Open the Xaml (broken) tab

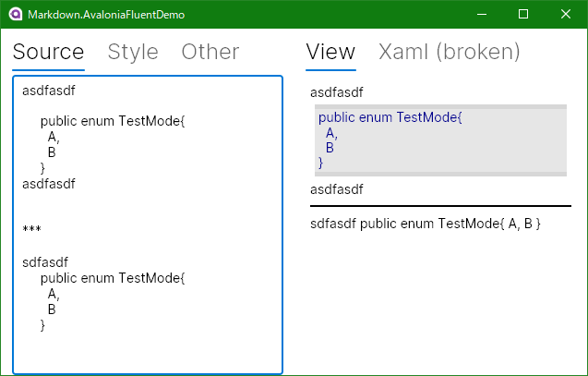click(x=450, y=52)
